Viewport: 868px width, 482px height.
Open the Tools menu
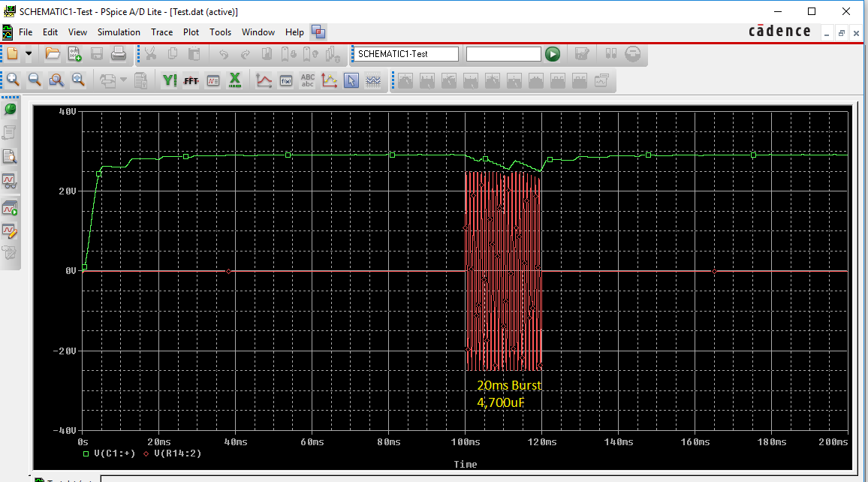(x=220, y=32)
